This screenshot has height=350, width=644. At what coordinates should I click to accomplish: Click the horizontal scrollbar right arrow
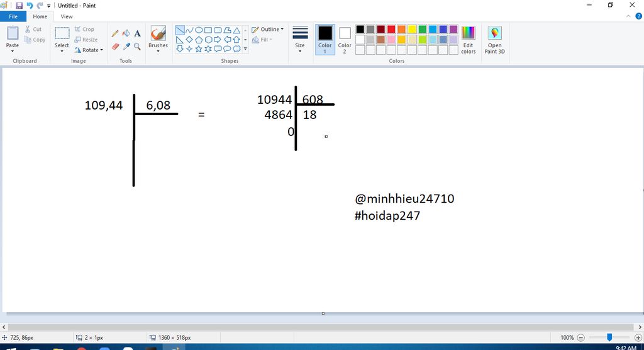640,327
